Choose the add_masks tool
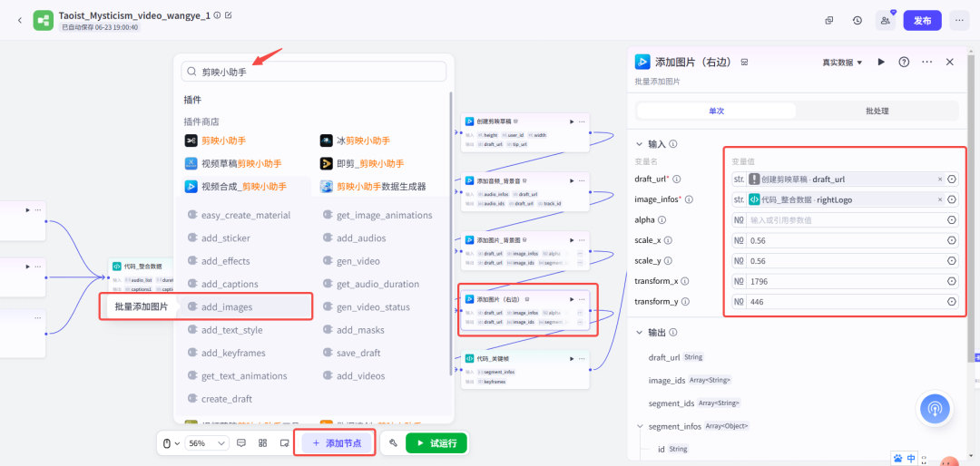980x466 pixels. [360, 330]
